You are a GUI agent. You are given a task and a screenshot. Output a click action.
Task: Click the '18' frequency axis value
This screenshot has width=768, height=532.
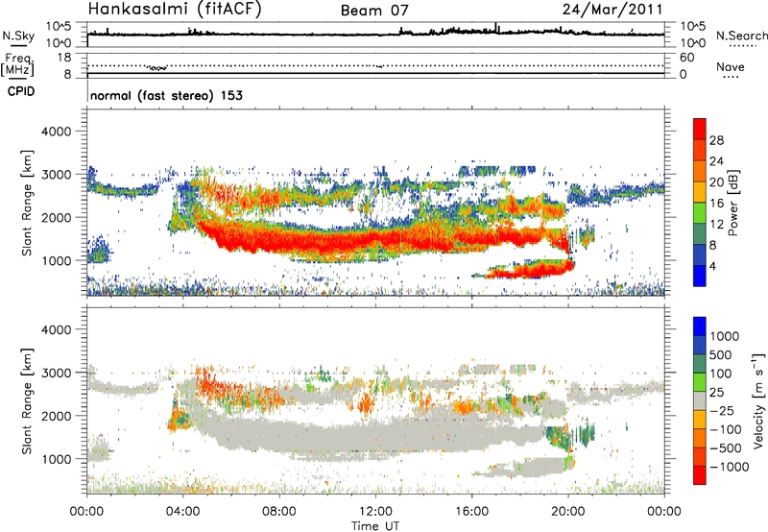[x=64, y=58]
